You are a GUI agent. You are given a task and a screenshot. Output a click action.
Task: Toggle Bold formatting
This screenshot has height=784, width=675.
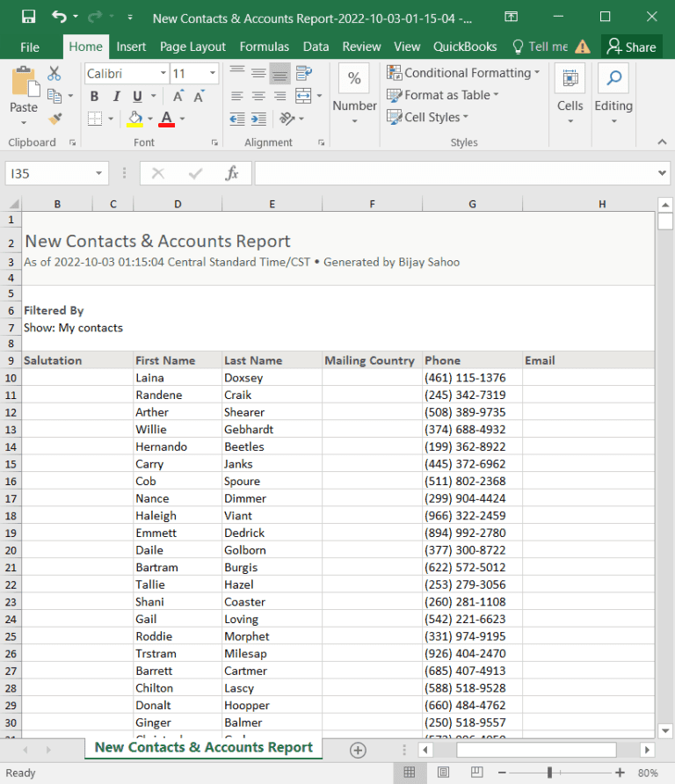point(95,96)
